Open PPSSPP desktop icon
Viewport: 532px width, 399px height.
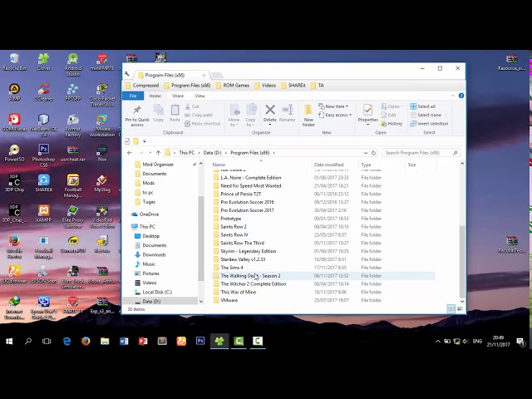[73, 92]
